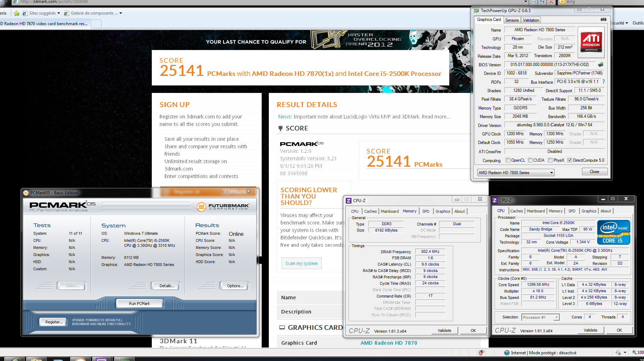Expand the Galerie de composants dropdown arrow
The height and width of the screenshot is (361, 644).
121,13
